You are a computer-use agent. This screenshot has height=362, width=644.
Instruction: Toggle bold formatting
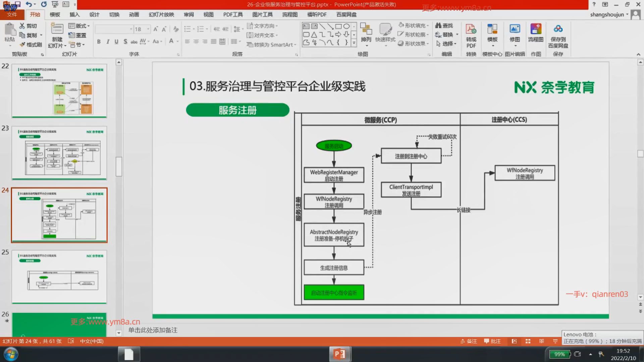[99, 42]
